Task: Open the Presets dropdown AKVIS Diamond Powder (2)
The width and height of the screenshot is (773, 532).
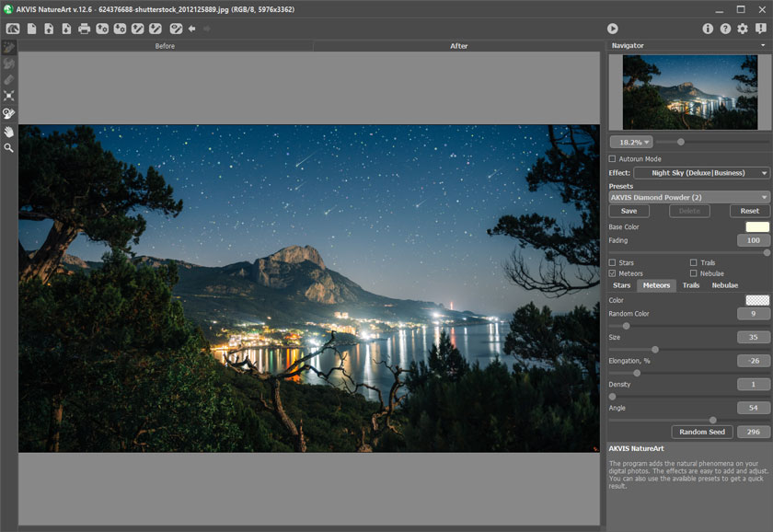Action: click(689, 197)
